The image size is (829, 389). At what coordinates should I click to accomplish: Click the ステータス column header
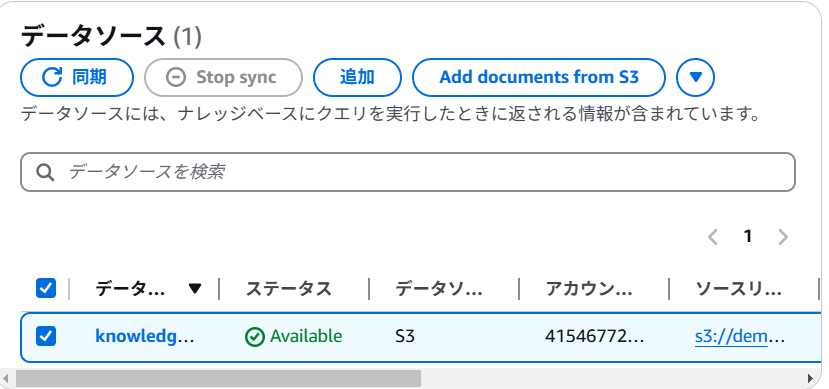point(289,289)
